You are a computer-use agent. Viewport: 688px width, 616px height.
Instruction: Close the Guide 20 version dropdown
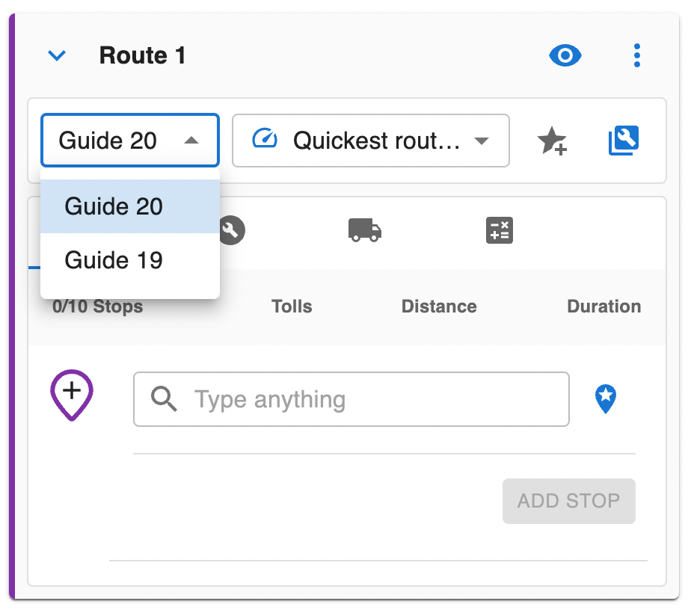point(130,141)
